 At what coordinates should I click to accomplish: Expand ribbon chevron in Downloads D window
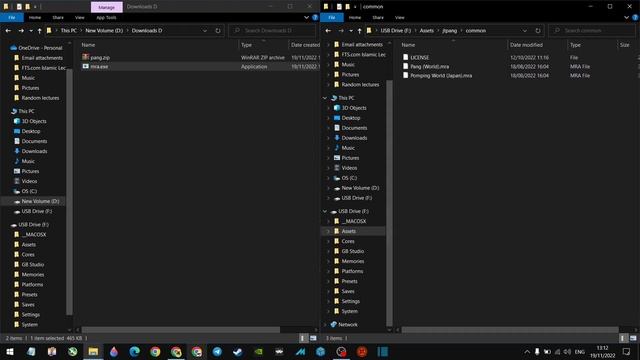click(306, 18)
